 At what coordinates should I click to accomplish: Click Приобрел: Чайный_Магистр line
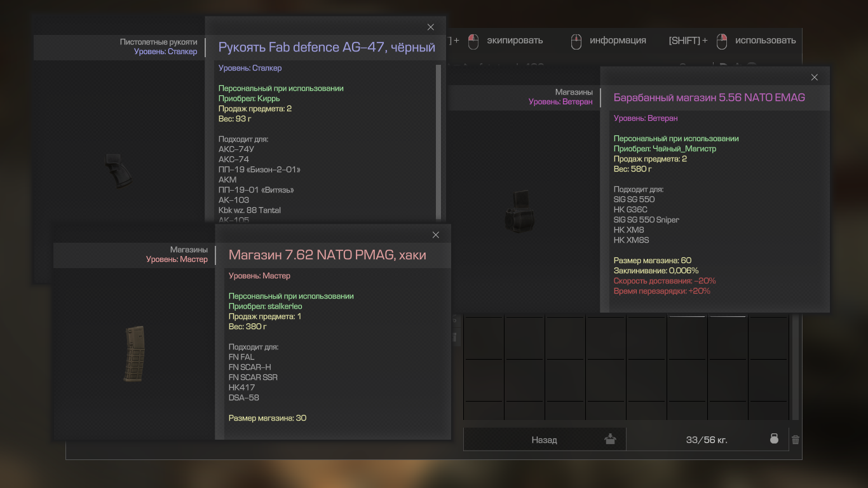[x=665, y=149]
